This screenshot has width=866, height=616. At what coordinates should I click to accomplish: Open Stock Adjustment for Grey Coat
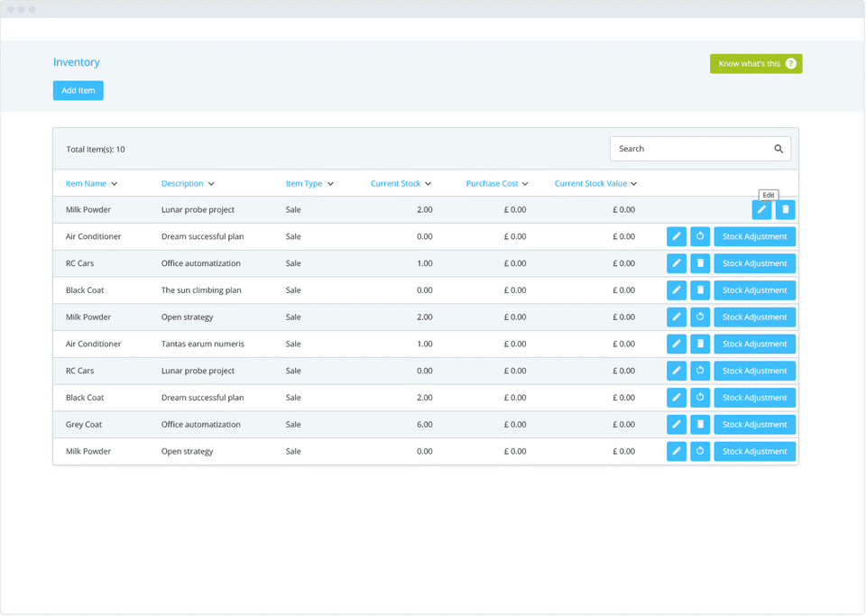[754, 425]
